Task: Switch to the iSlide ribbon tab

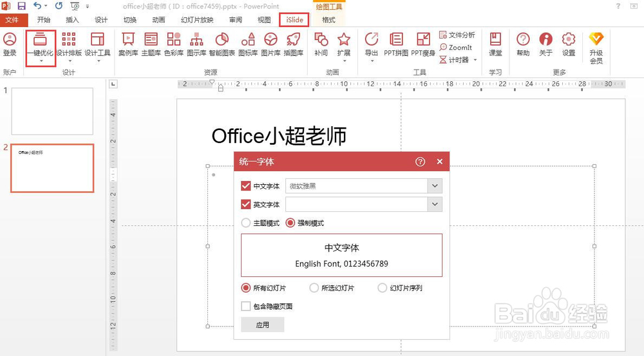Action: [x=294, y=20]
